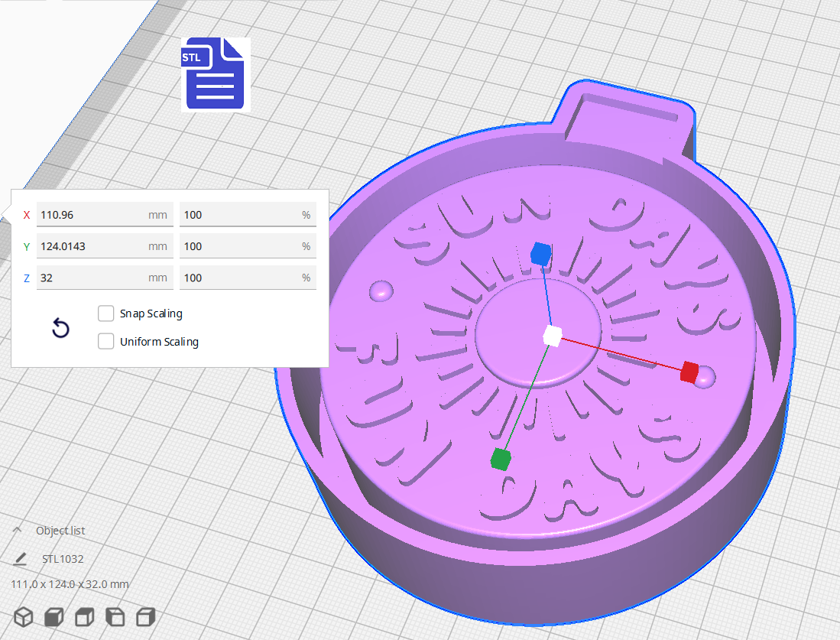Image resolution: width=840 pixels, height=640 pixels.
Task: Click the reset scale arrow icon
Action: [60, 327]
